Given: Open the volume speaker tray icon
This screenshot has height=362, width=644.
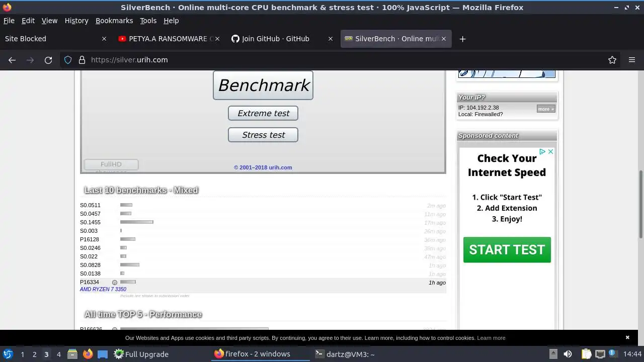Looking at the screenshot, I should tap(568, 354).
